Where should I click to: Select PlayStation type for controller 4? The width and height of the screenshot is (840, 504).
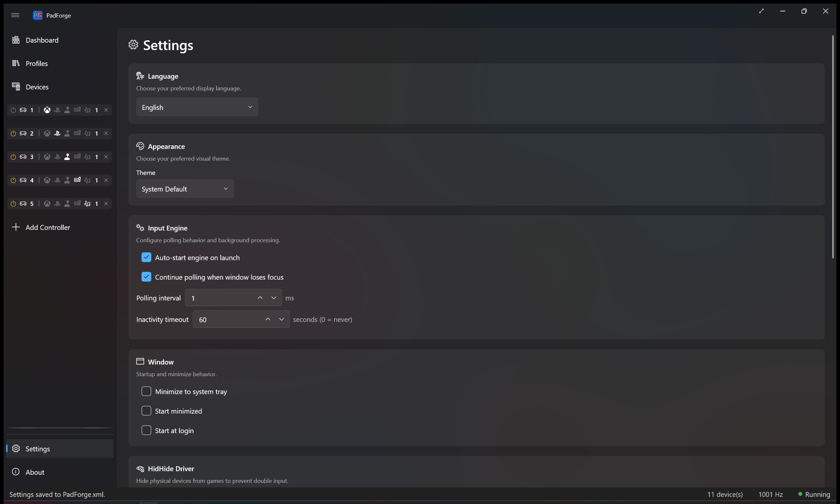57,180
